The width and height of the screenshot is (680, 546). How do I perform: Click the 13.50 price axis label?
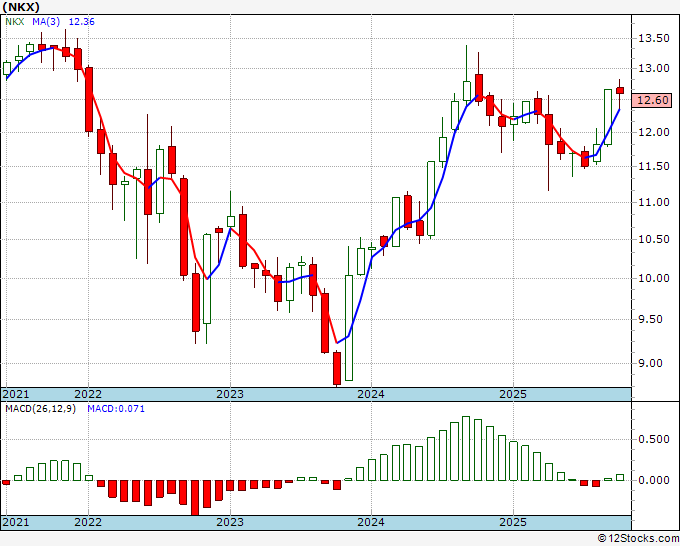coord(654,39)
